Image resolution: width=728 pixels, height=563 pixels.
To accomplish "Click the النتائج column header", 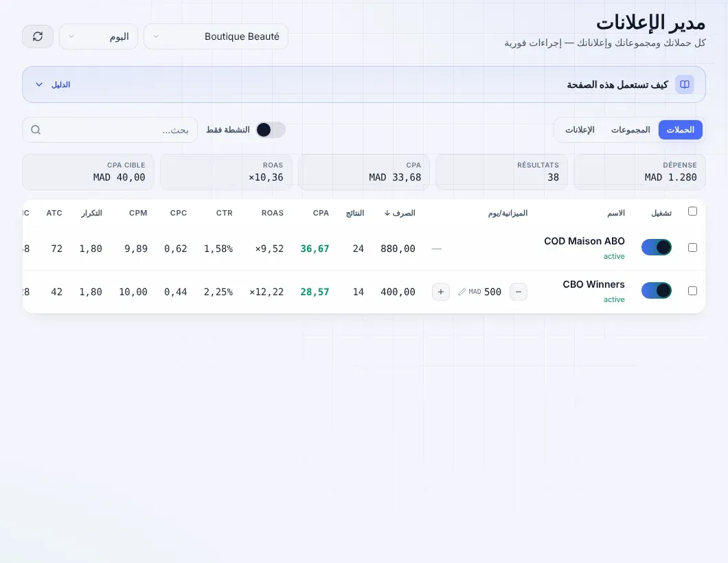I will [x=354, y=213].
